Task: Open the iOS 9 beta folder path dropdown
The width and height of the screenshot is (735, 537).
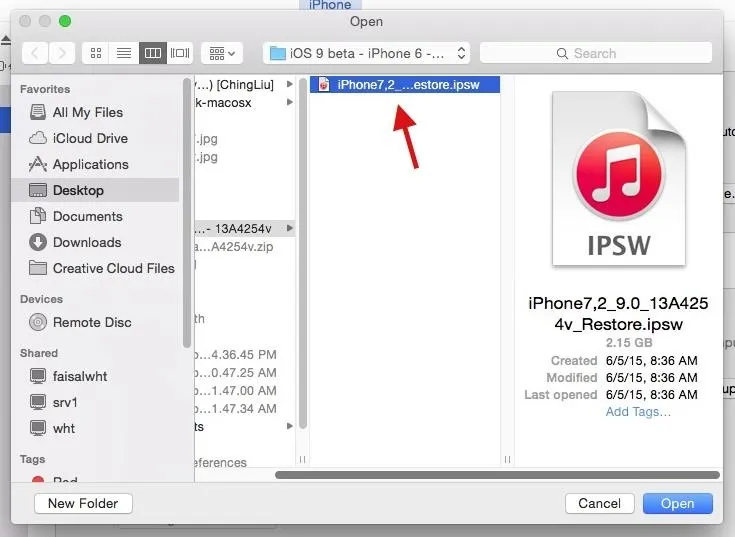Action: [x=366, y=53]
